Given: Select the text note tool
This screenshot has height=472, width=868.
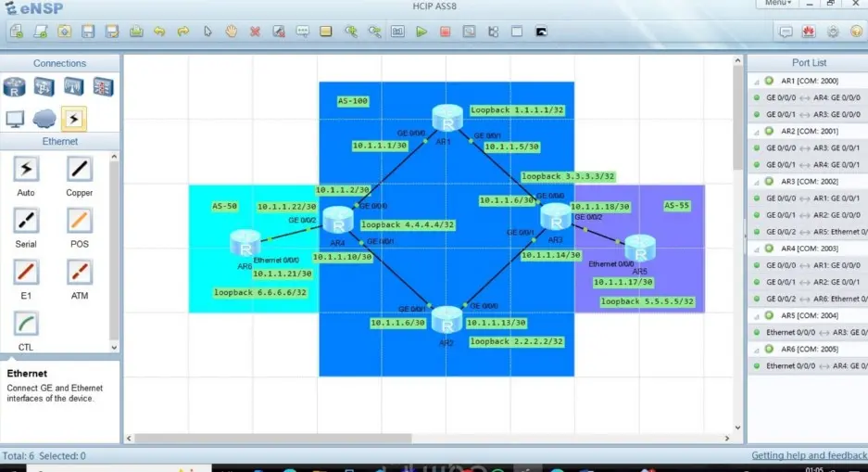Looking at the screenshot, I should (302, 32).
